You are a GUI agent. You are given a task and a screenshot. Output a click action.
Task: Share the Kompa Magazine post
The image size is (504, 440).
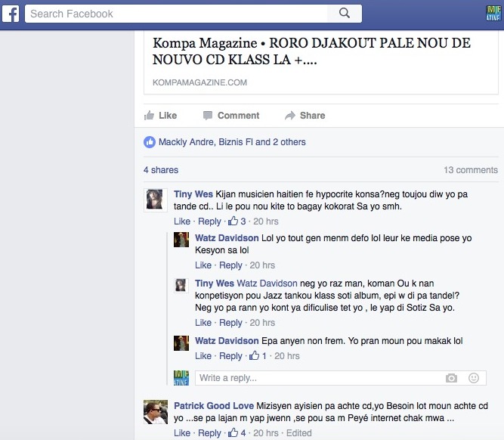(305, 116)
